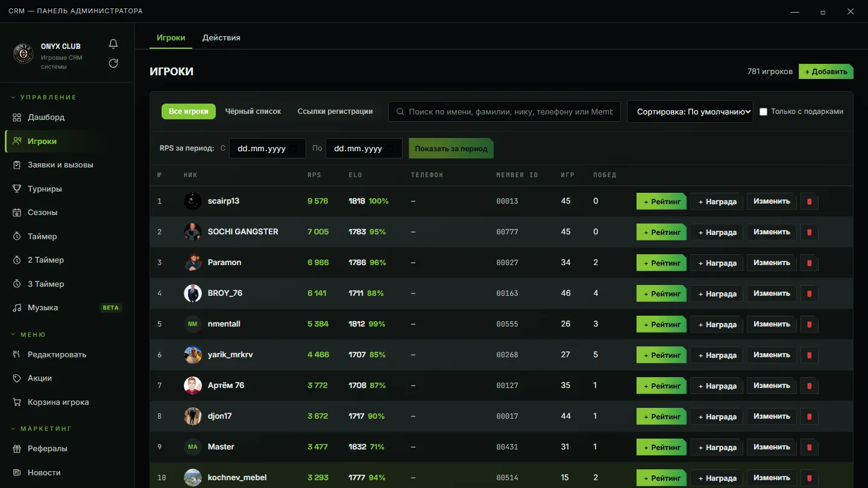Click the music note icon for Музыка
Screen dimensions: 868x488
(x=17, y=308)
